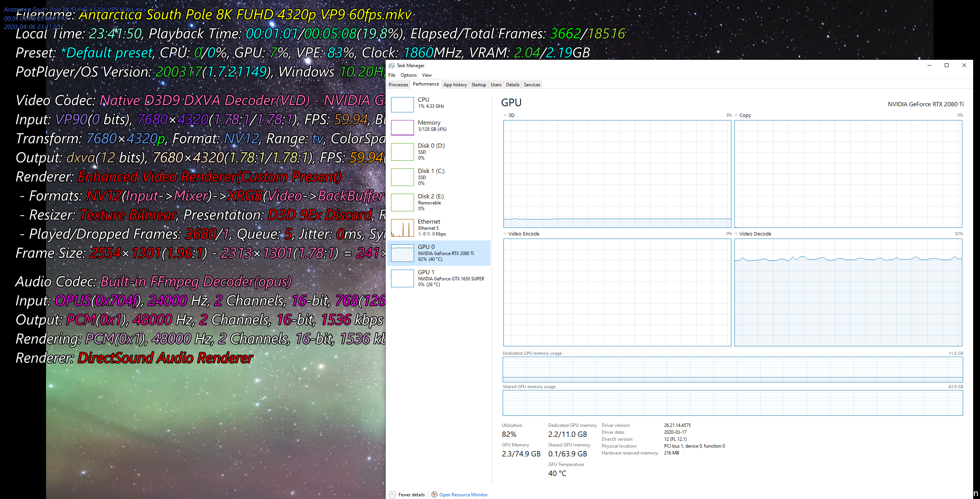Click the Task Manager title bar icon
980x499 pixels.
[x=391, y=66]
